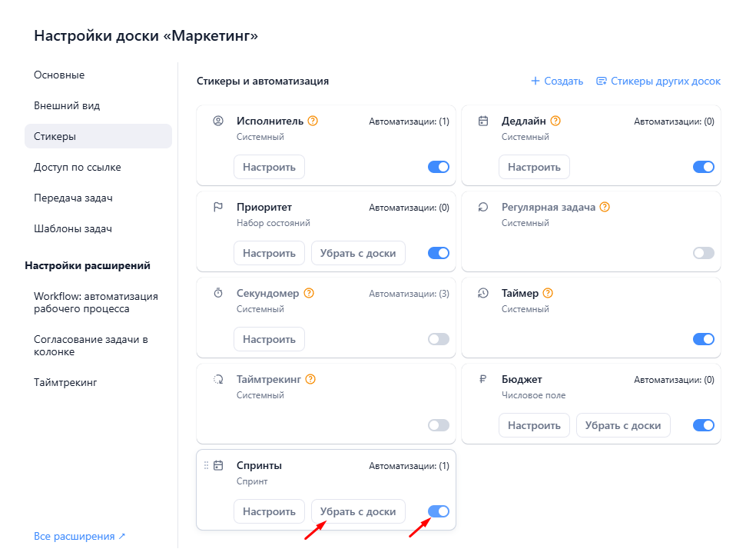Turn on the Секундомер sticker switch
This screenshot has width=756, height=549.
coord(438,339)
